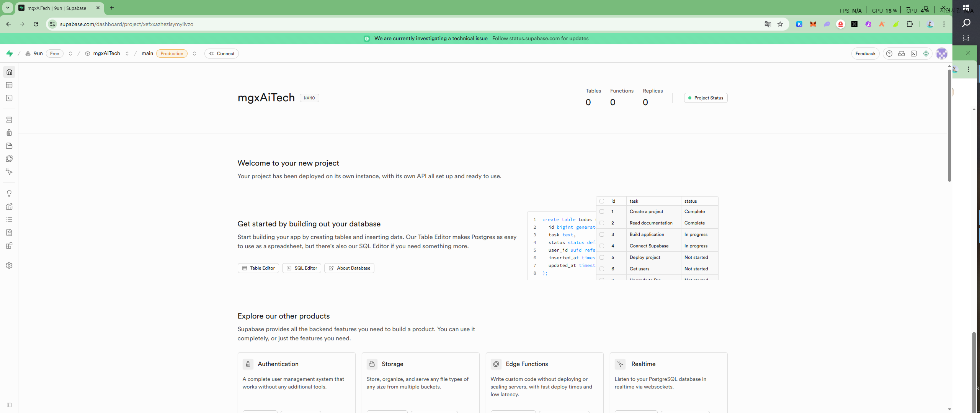The width and height of the screenshot is (980, 413).
Task: Open the MetaMask fox extension
Action: pos(813,24)
